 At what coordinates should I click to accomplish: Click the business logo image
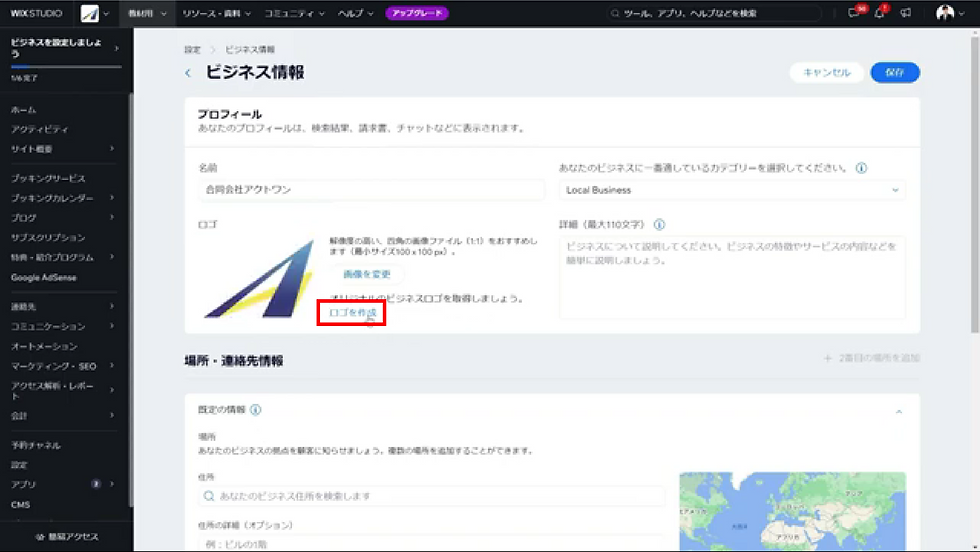tap(259, 279)
